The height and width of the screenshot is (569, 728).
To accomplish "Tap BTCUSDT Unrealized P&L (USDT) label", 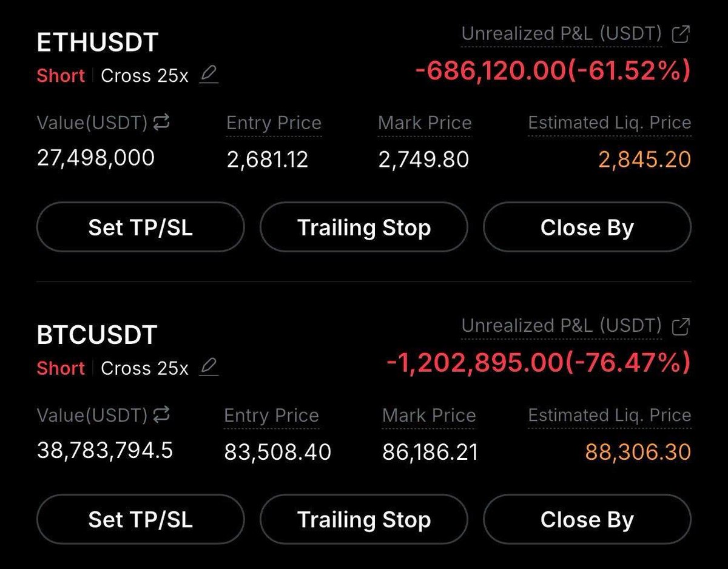I will [x=562, y=326].
